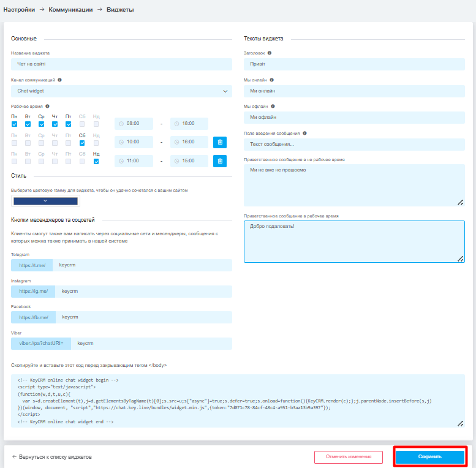
Task: Delete the Sunday 11:00–15:00 schedule row
Action: (x=220, y=161)
